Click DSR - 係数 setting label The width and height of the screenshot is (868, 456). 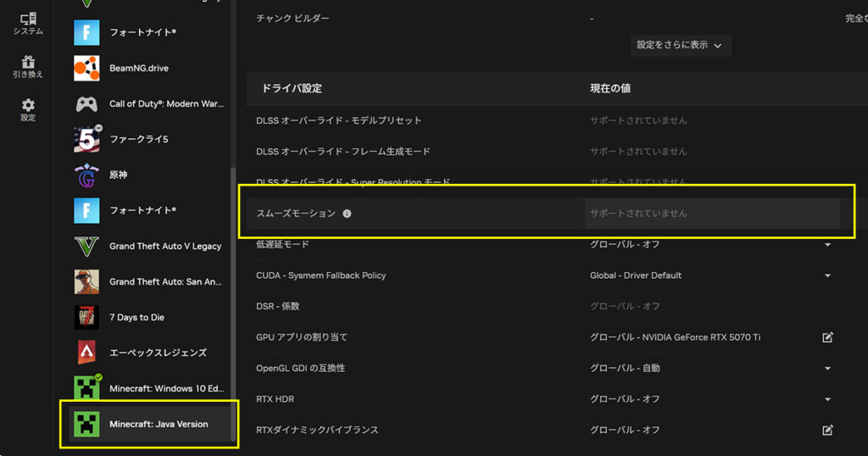(277, 306)
